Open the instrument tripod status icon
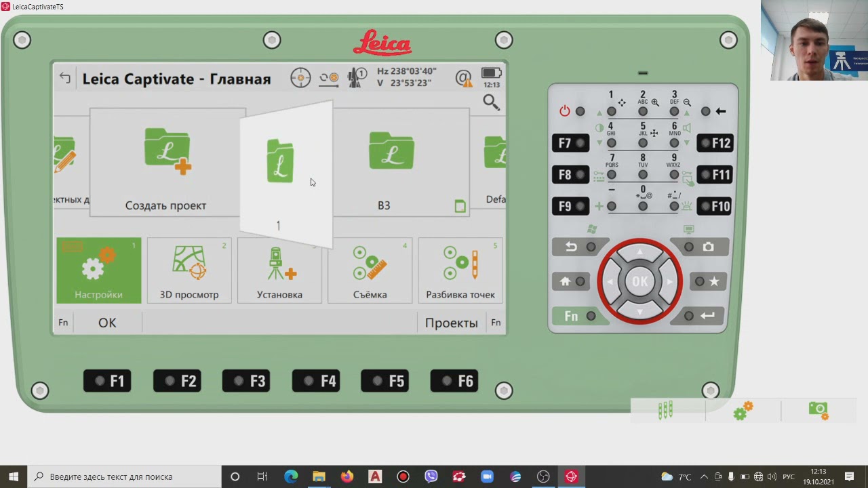The image size is (868, 488). (x=357, y=78)
